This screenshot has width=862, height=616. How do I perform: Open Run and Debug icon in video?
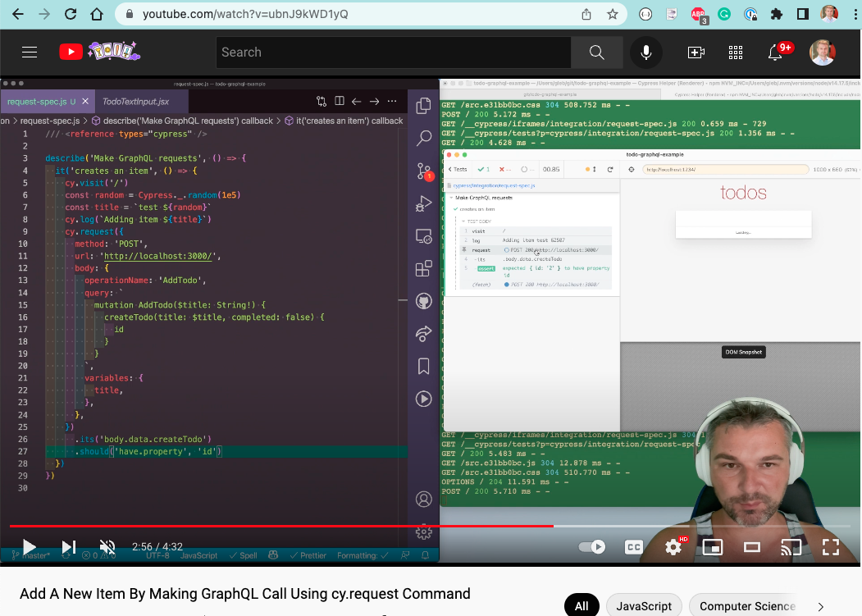pos(423,204)
